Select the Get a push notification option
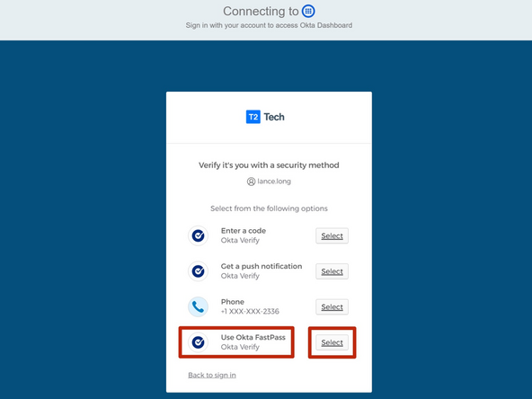Screen dimensions: 532x399 tap(332, 271)
